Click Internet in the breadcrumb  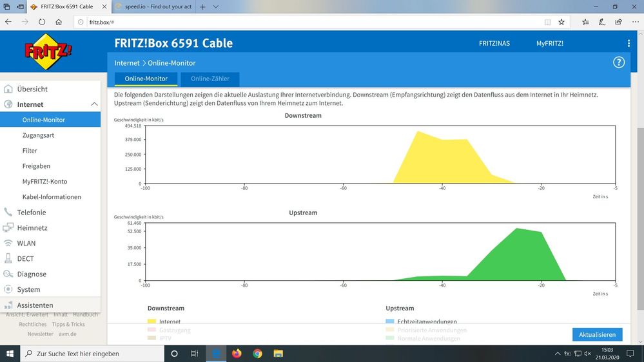point(127,62)
